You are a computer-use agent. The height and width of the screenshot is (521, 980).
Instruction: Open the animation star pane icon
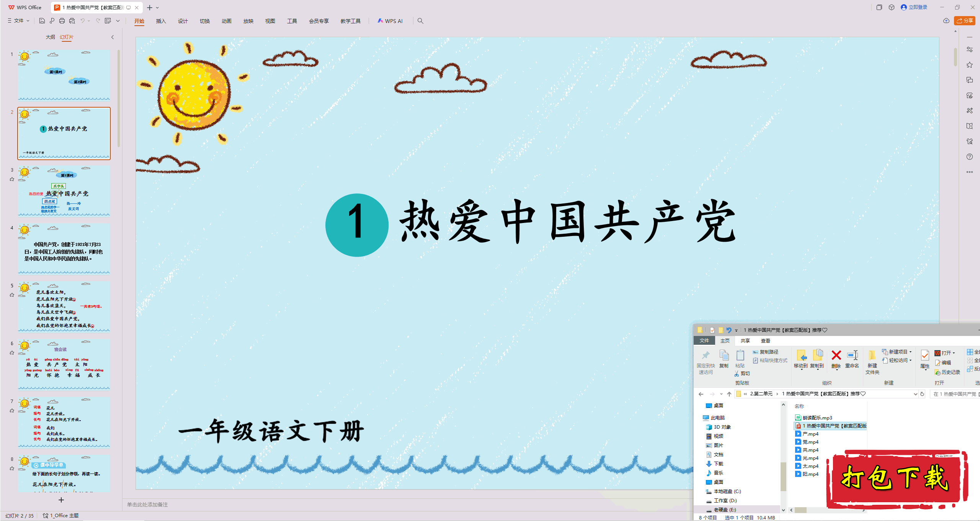click(969, 65)
